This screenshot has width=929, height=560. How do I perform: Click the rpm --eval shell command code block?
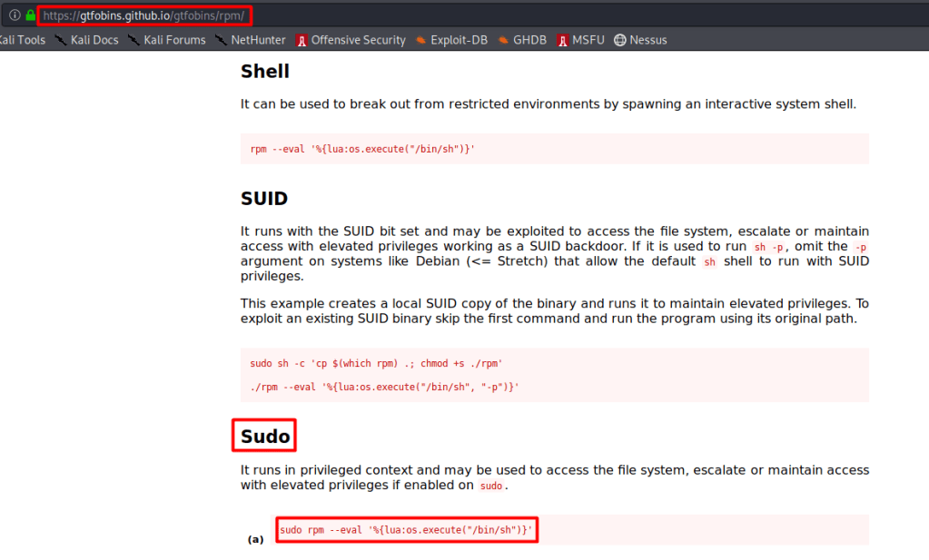point(362,149)
